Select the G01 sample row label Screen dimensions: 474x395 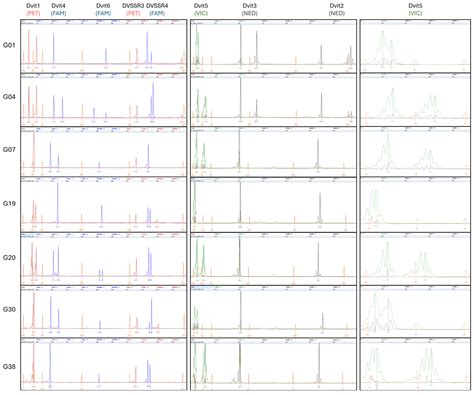tap(9, 45)
